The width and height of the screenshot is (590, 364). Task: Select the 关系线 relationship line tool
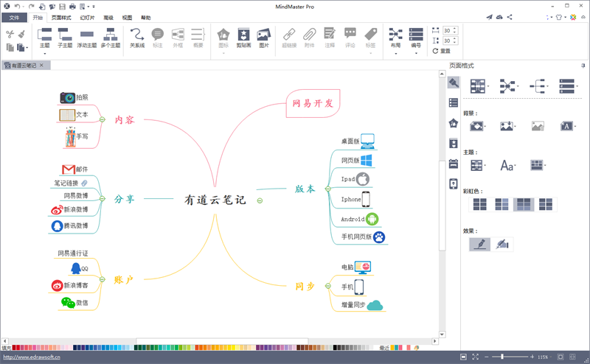pyautogui.click(x=137, y=38)
